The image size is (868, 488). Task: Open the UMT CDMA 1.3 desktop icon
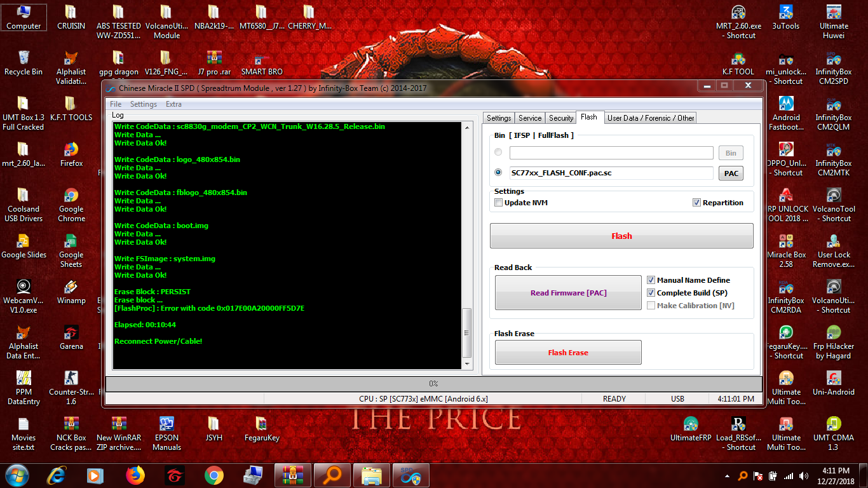click(834, 433)
